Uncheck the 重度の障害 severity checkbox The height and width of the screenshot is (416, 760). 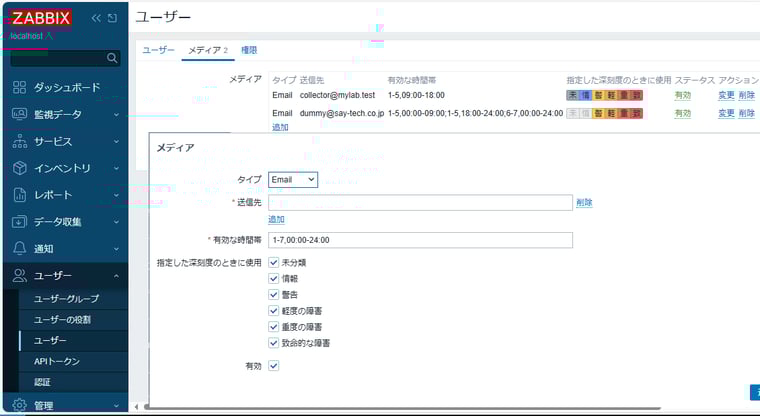point(274,327)
